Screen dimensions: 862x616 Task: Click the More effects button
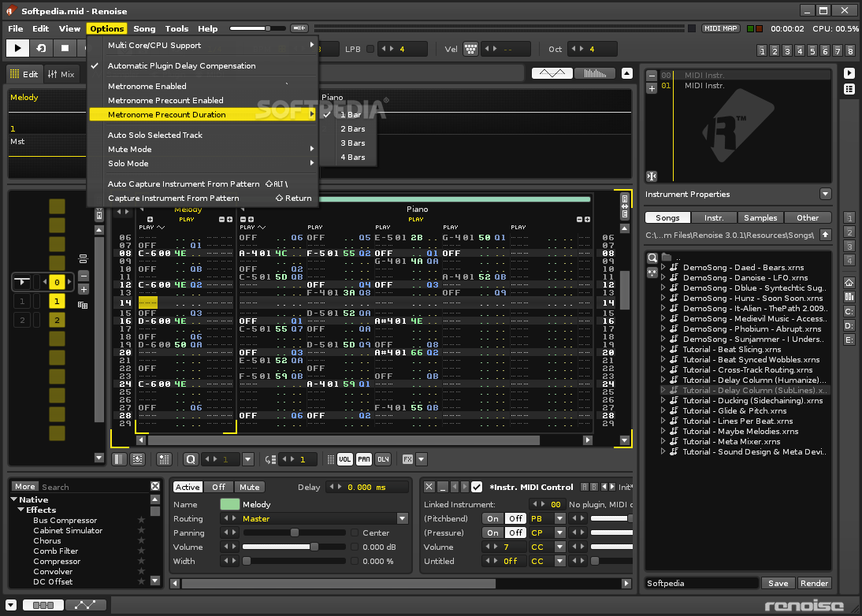click(24, 486)
